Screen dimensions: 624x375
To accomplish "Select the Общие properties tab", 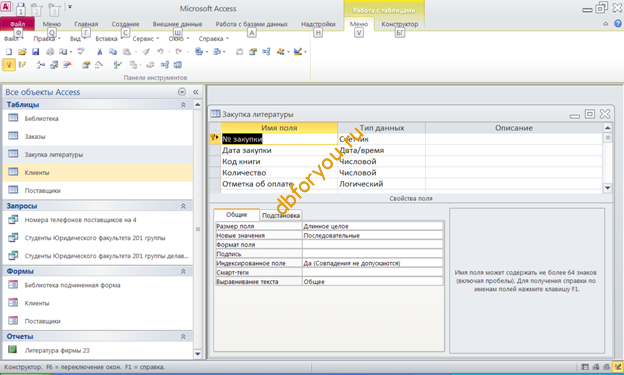I will [236, 215].
